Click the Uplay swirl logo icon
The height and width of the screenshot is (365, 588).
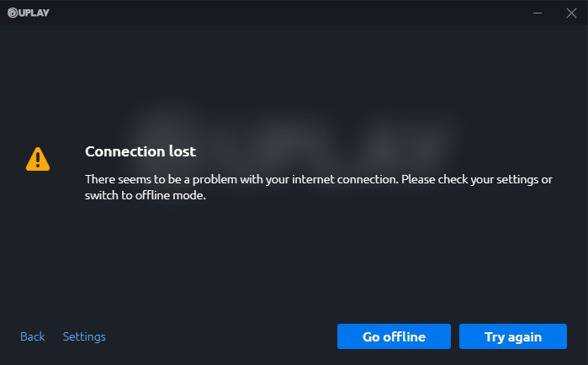[13, 13]
